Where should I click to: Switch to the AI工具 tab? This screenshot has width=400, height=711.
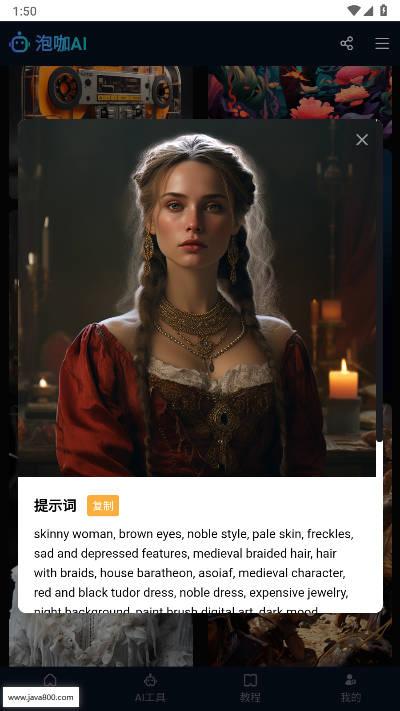(x=150, y=688)
